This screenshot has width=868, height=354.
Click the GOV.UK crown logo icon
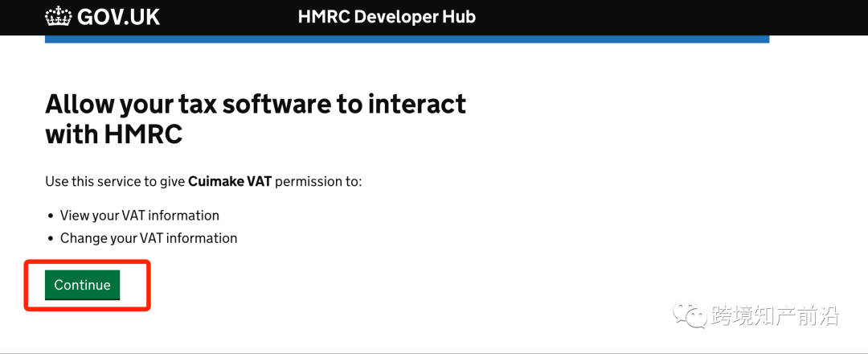point(58,16)
